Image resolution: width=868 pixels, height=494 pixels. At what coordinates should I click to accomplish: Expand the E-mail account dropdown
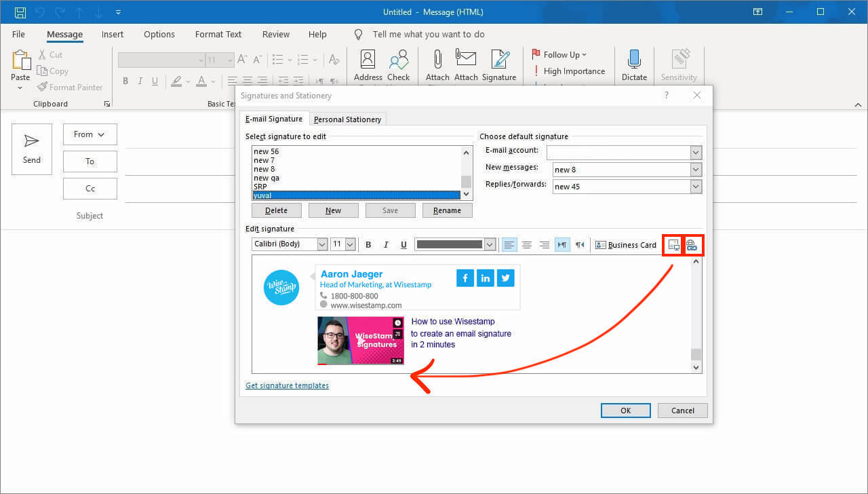(696, 152)
